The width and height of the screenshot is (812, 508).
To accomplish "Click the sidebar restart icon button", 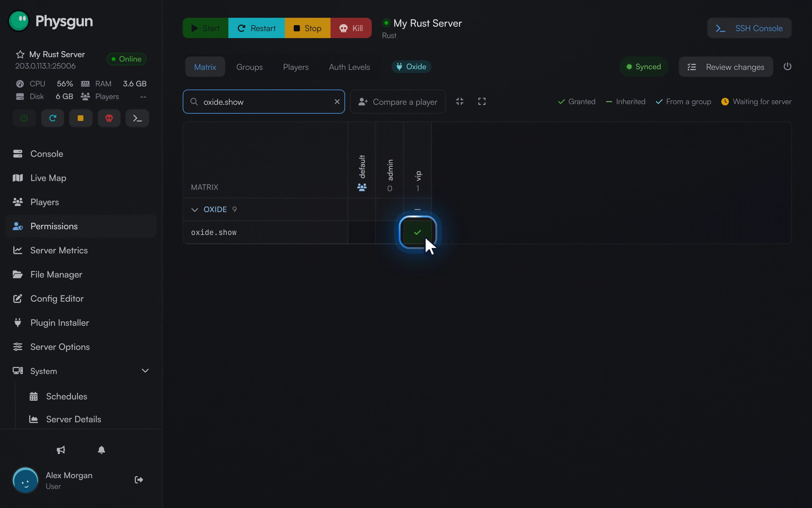I will click(x=52, y=118).
